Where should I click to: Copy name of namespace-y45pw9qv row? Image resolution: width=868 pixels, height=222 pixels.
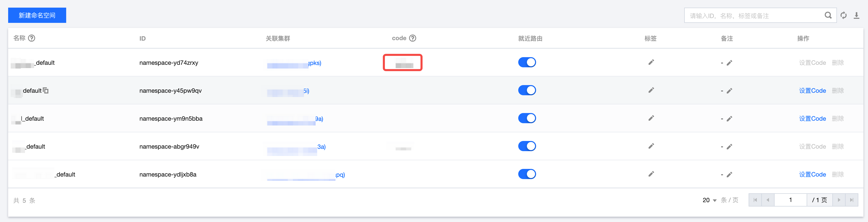[46, 90]
